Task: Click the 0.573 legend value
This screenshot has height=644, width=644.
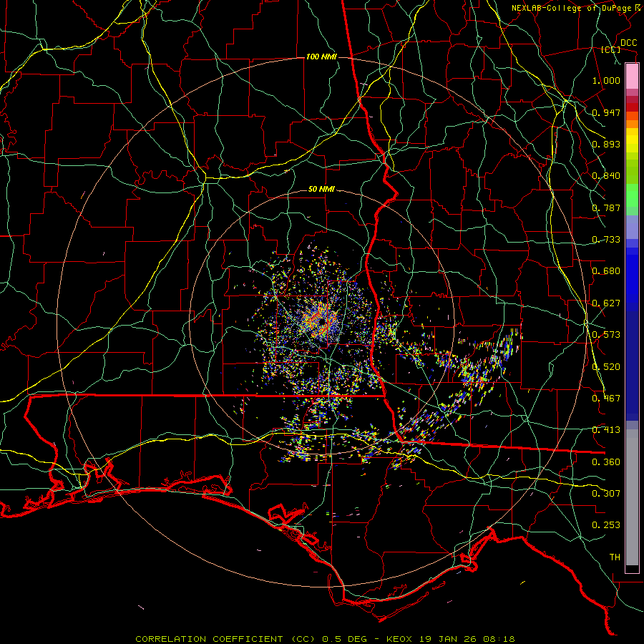Action: pos(606,335)
